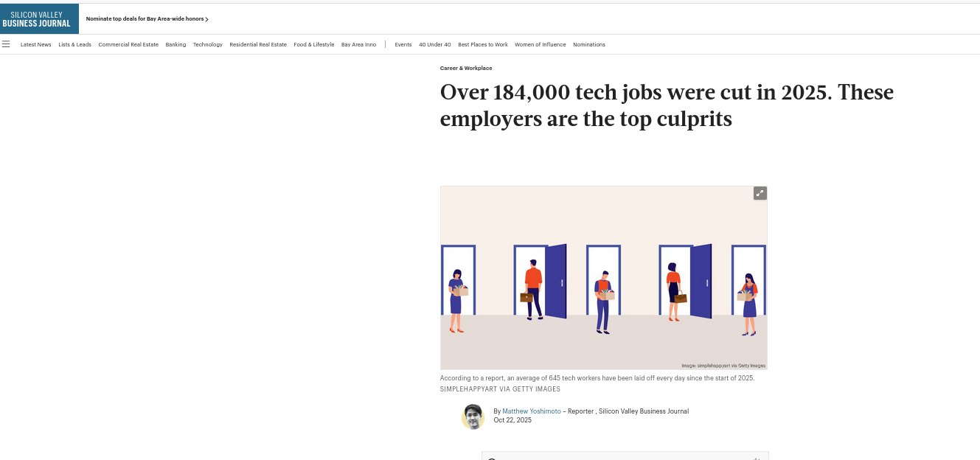This screenshot has height=460, width=980.
Task: Open the Nominate top deals promo link
Action: pos(147,19)
